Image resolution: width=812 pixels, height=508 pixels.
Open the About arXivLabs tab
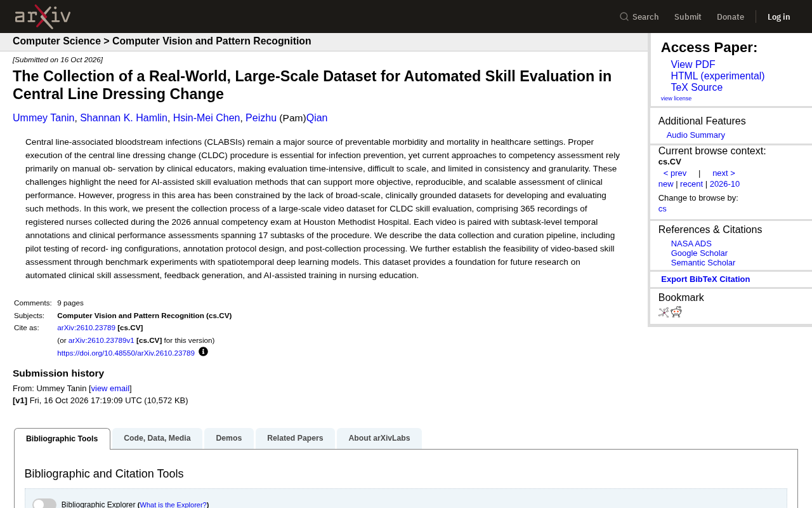click(379, 438)
